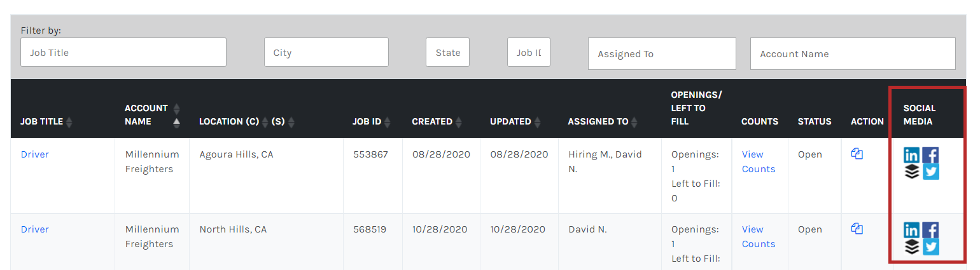Click Buffer stack icon for Agoura Hills job
980x270 pixels.
pyautogui.click(x=911, y=172)
